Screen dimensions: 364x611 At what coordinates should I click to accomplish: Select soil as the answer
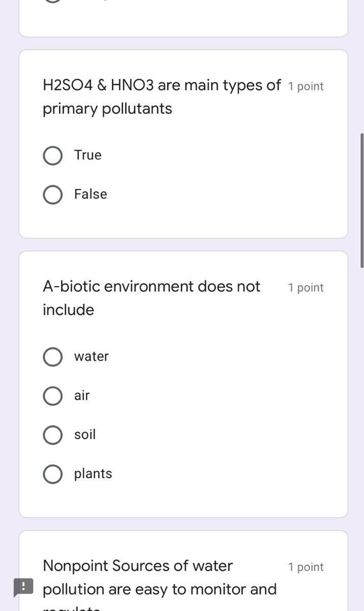click(52, 435)
